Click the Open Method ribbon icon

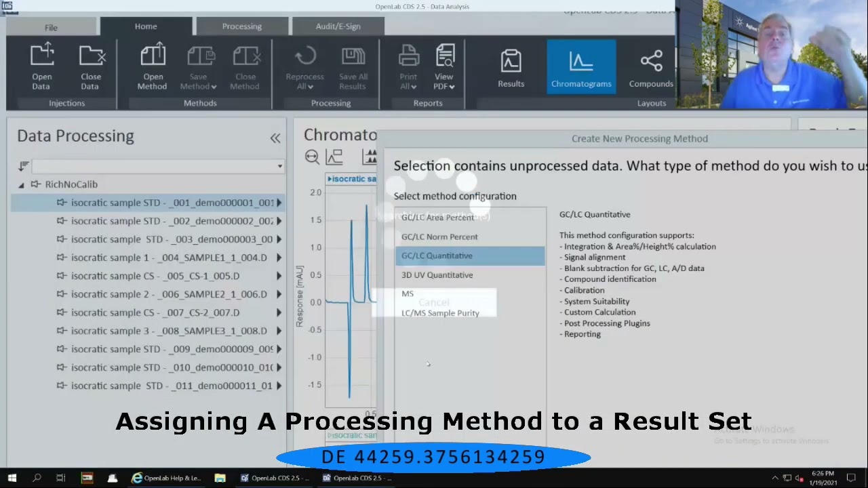pos(153,66)
